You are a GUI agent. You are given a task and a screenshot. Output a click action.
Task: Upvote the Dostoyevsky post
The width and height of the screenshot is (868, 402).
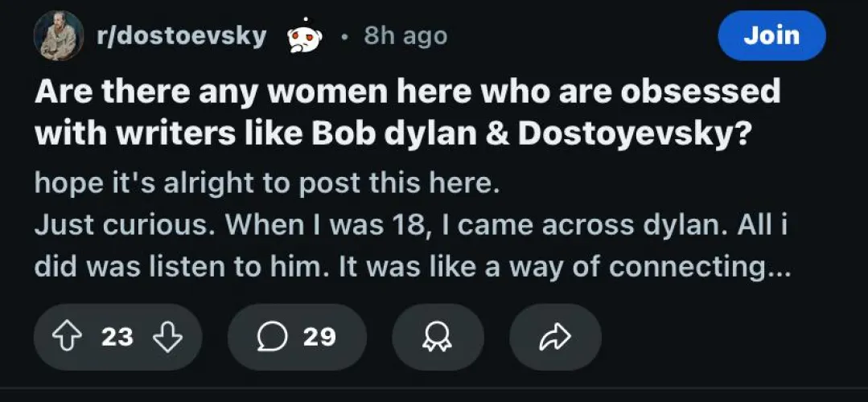click(x=68, y=337)
